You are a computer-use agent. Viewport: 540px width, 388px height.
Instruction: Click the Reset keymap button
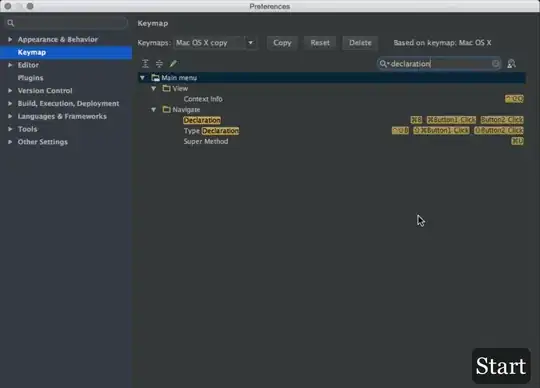tap(320, 43)
